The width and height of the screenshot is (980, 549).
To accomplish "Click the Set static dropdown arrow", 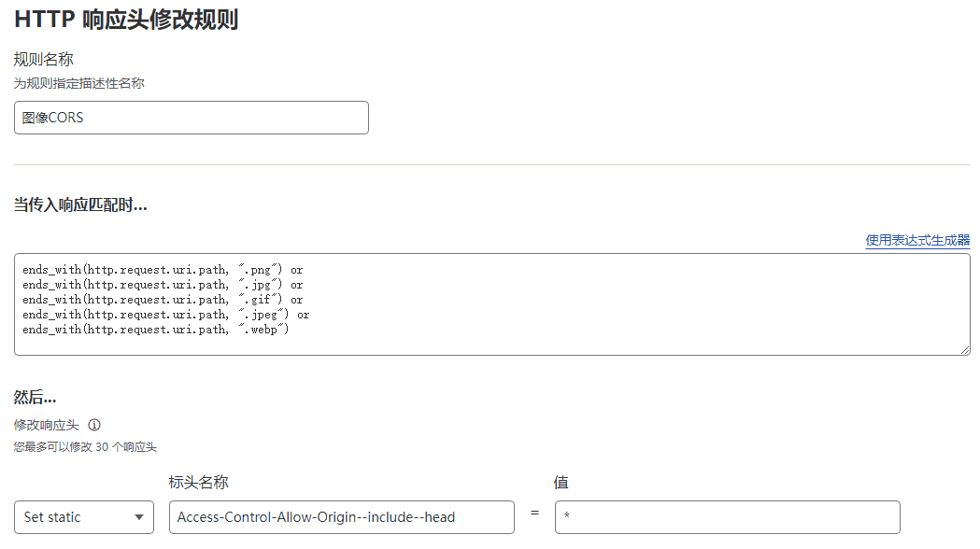I will point(139,517).
